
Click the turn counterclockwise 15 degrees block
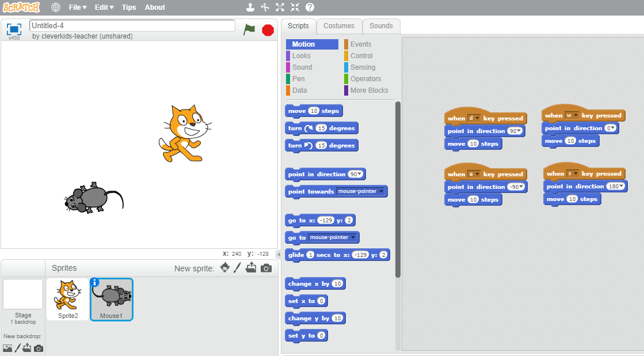[322, 146]
